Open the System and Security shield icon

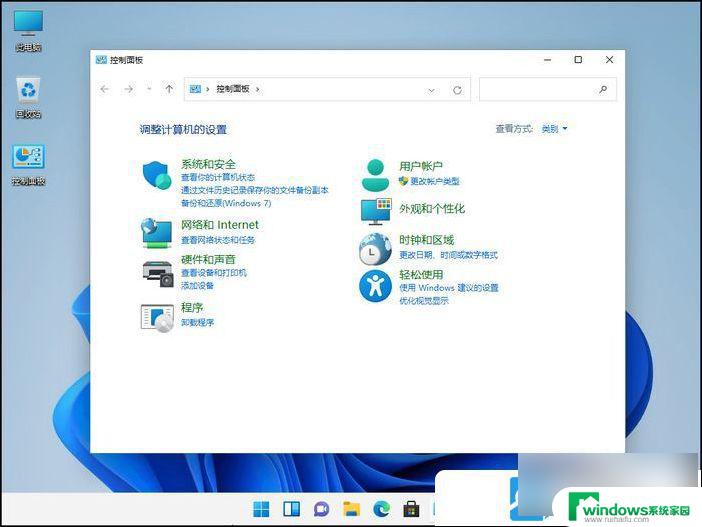[157, 176]
